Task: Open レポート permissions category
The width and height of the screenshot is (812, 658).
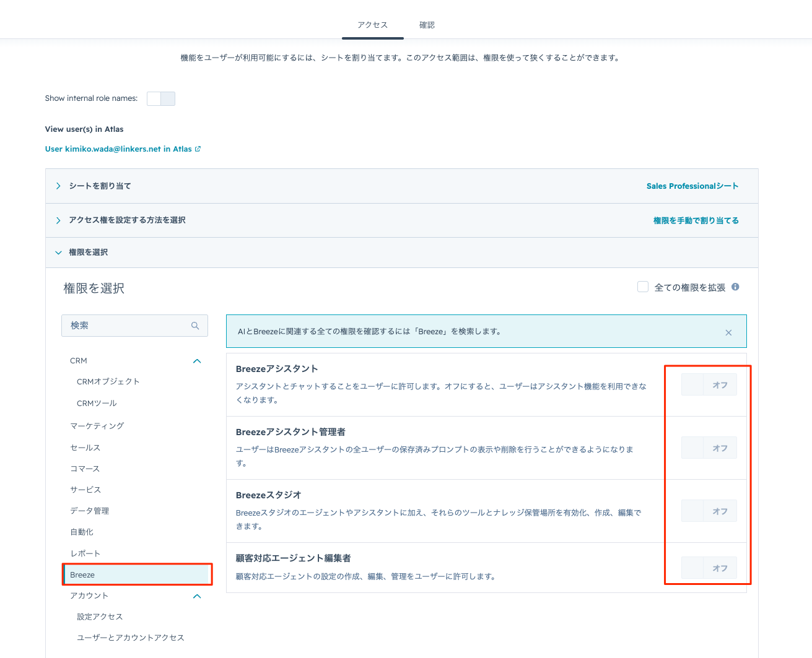Action: click(85, 553)
